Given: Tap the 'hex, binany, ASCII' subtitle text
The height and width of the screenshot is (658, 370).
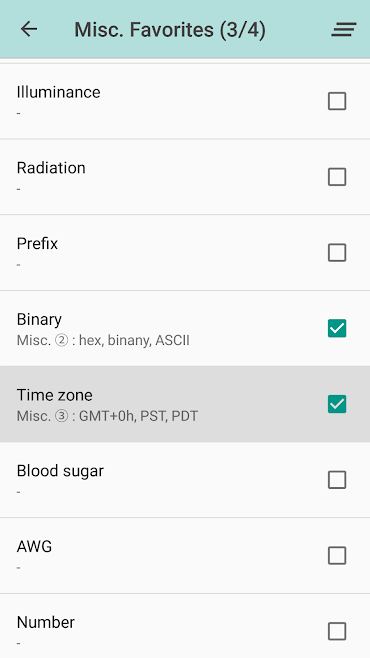Looking at the screenshot, I should click(134, 340).
